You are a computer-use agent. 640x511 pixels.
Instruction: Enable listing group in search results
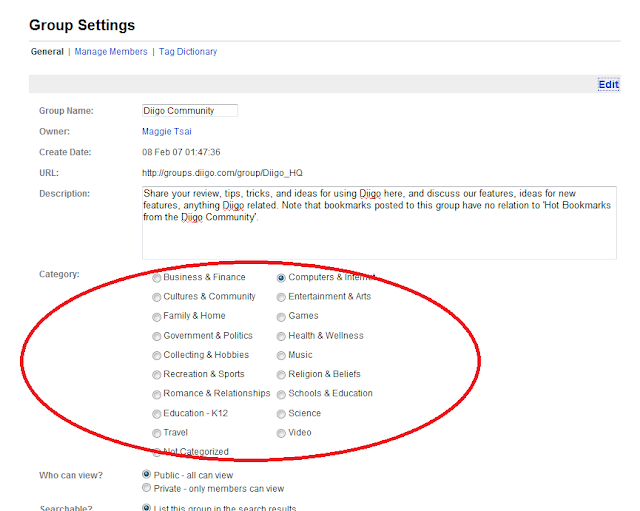tap(146, 507)
